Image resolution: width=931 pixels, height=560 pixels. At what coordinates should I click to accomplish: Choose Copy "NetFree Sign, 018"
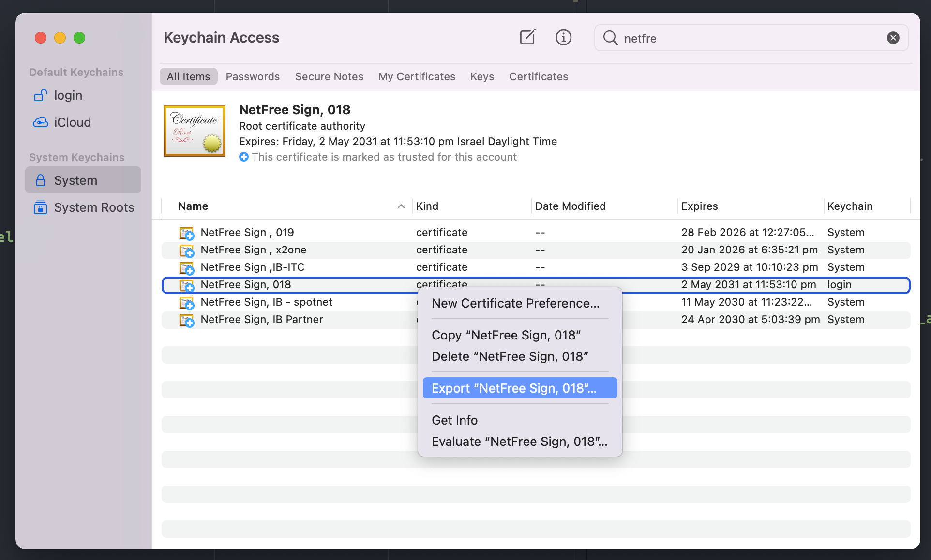tap(520, 335)
